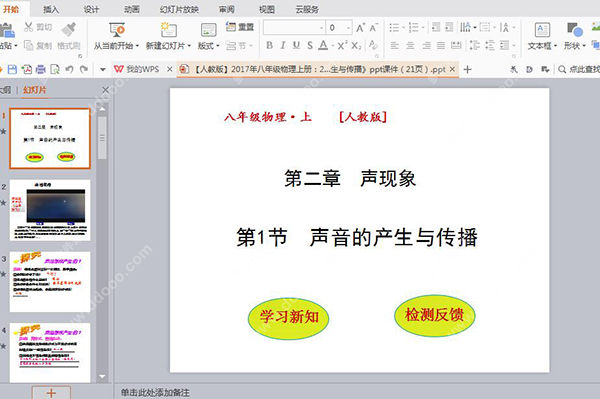
Task: Click the Section (节) button
Action: pos(239,46)
